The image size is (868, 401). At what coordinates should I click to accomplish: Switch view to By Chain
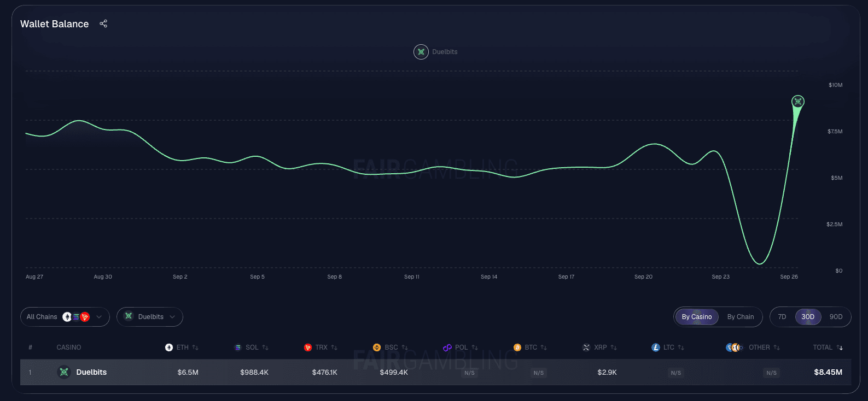point(741,317)
